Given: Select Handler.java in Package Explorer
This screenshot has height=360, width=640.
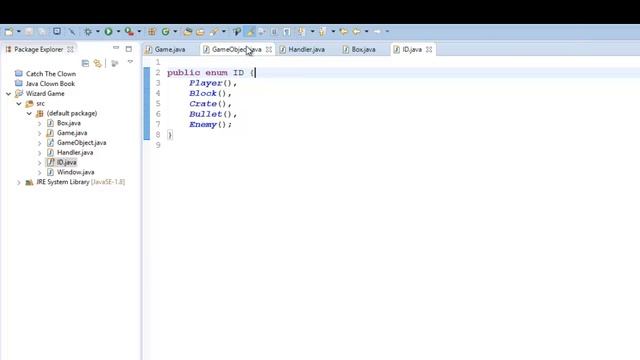Looking at the screenshot, I should click(x=75, y=153).
